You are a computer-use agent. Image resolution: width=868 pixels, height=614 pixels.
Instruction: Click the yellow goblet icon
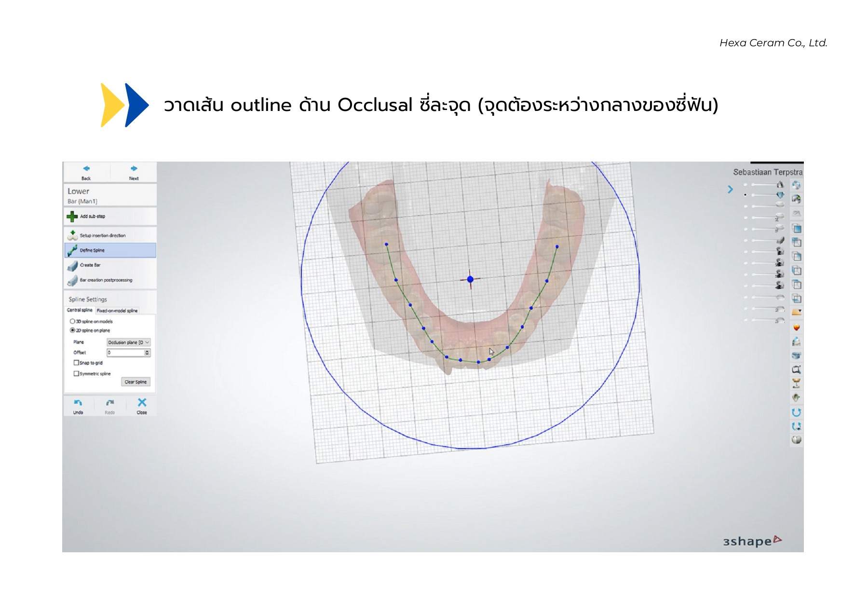click(x=797, y=383)
